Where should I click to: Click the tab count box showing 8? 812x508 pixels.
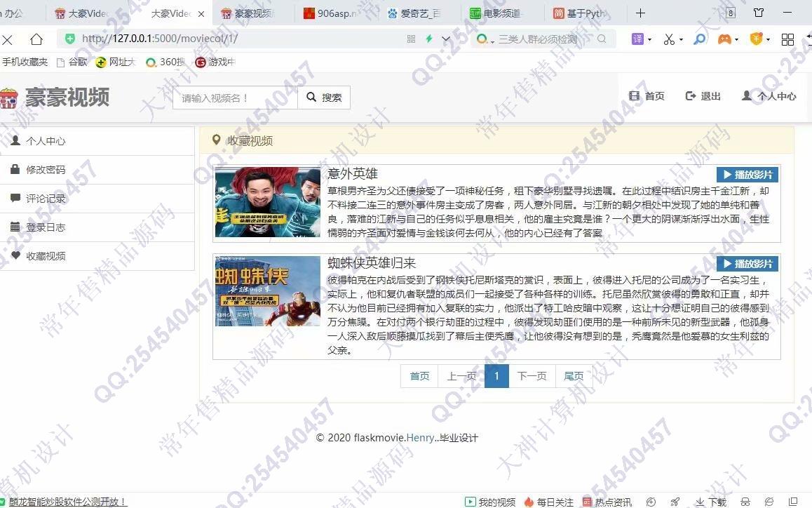point(730,13)
